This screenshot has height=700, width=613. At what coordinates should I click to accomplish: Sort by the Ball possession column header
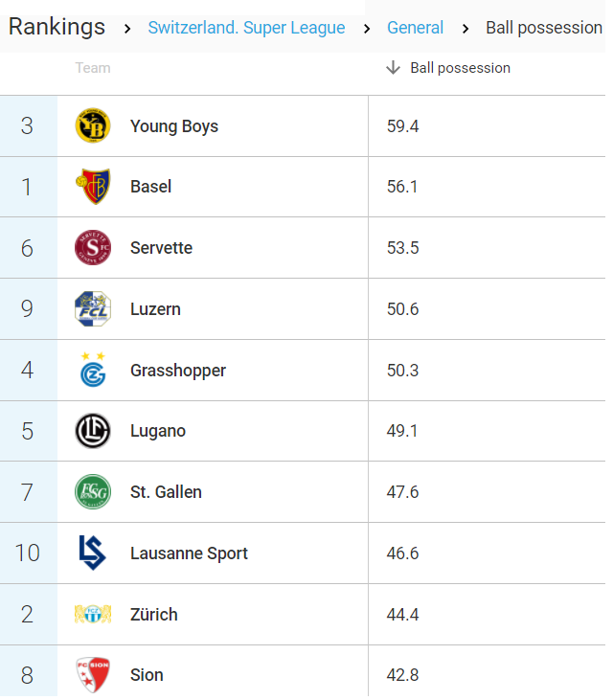(461, 68)
